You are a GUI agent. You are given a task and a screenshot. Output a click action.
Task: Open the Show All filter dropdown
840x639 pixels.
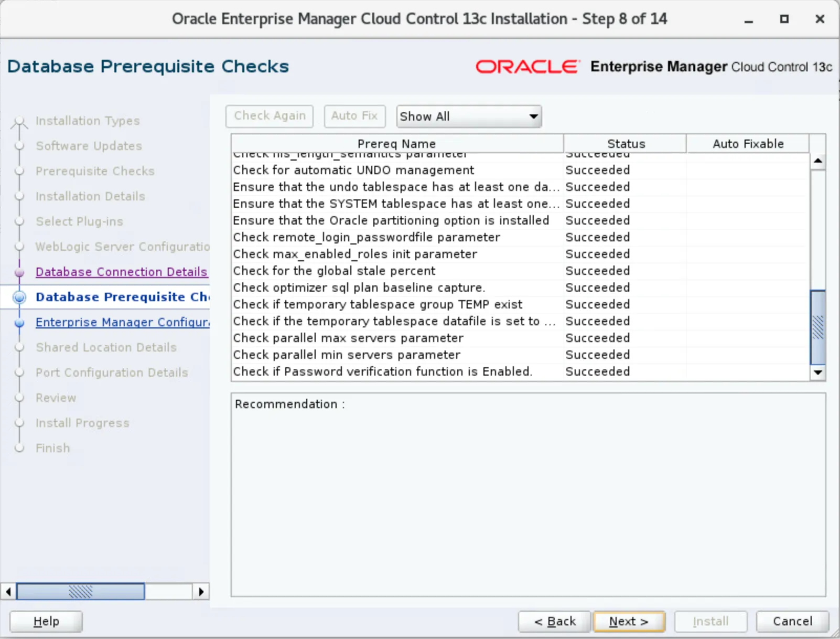pos(468,116)
